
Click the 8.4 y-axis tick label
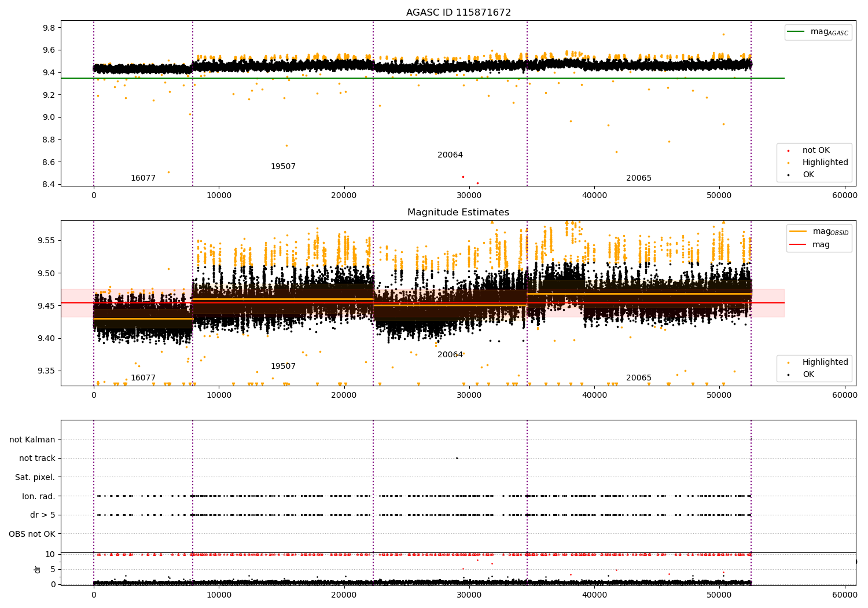(x=49, y=184)
